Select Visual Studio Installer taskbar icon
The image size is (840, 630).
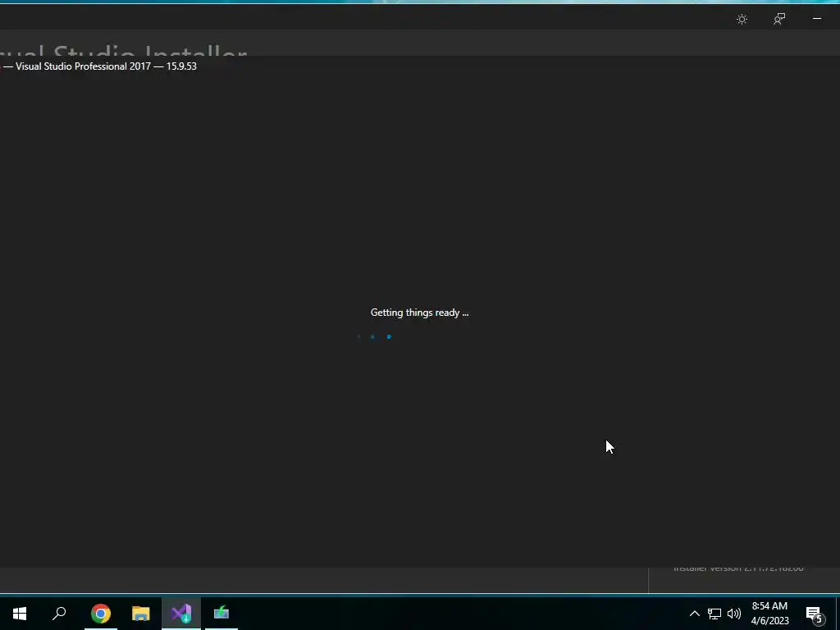[x=181, y=614]
